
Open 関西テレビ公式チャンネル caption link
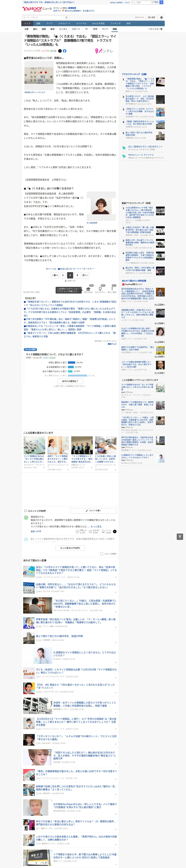click(x=35, y=92)
